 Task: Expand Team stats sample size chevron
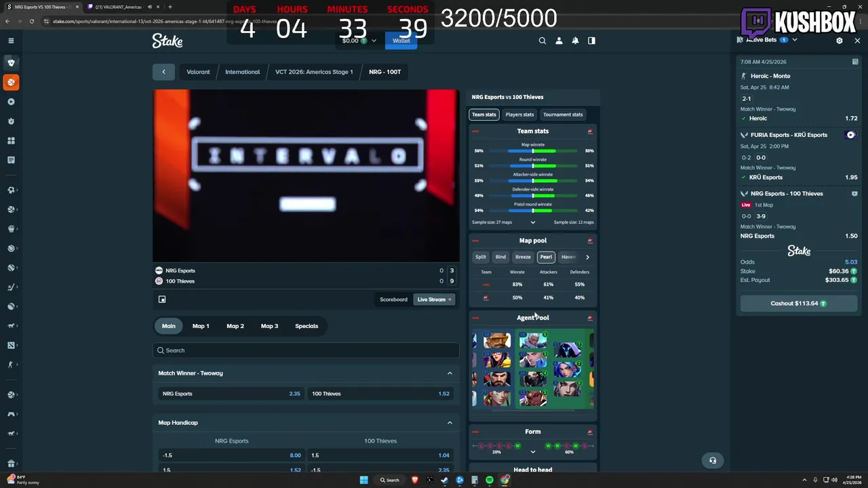[x=533, y=222]
